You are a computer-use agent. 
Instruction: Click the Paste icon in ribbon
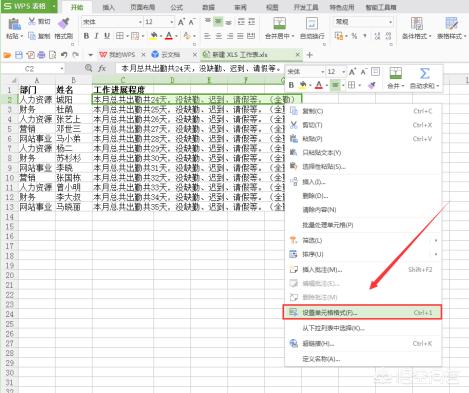coord(14,24)
